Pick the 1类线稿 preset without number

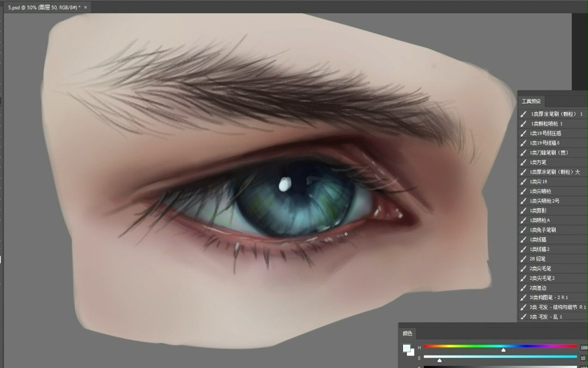click(x=553, y=239)
